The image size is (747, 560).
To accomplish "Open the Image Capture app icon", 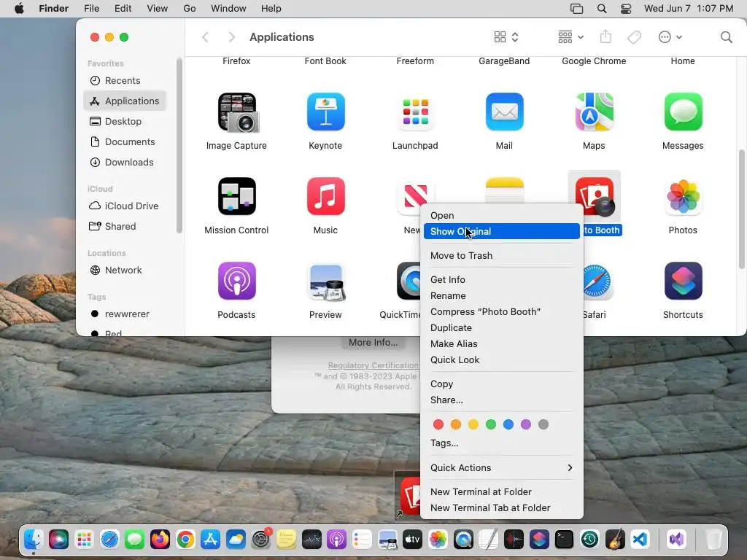I will click(x=237, y=112).
